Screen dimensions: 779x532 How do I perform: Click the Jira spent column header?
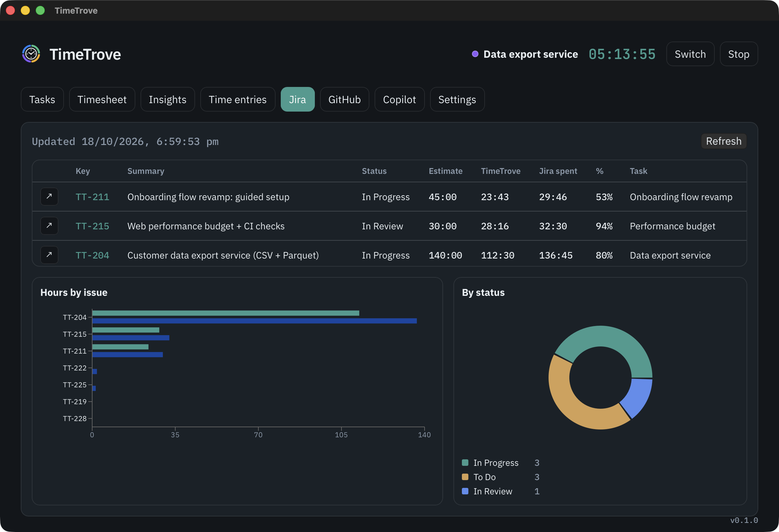(558, 171)
